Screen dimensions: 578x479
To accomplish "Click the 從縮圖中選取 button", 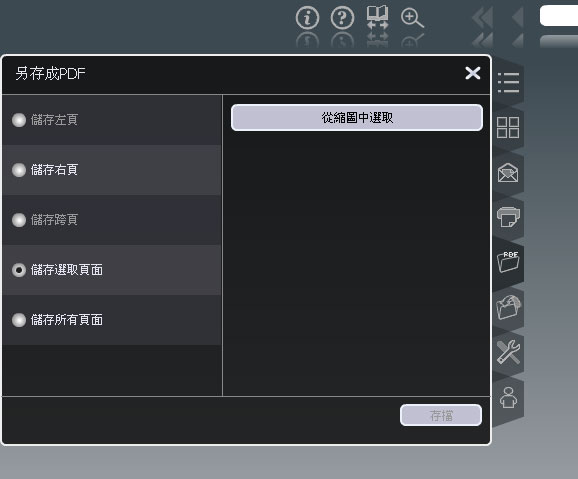I will click(357, 118).
